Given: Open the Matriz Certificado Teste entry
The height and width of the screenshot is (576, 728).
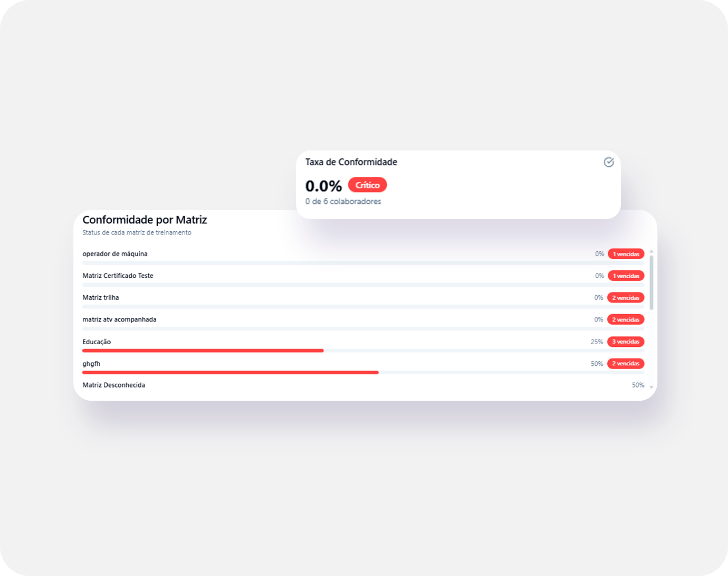Looking at the screenshot, I should pyautogui.click(x=118, y=276).
